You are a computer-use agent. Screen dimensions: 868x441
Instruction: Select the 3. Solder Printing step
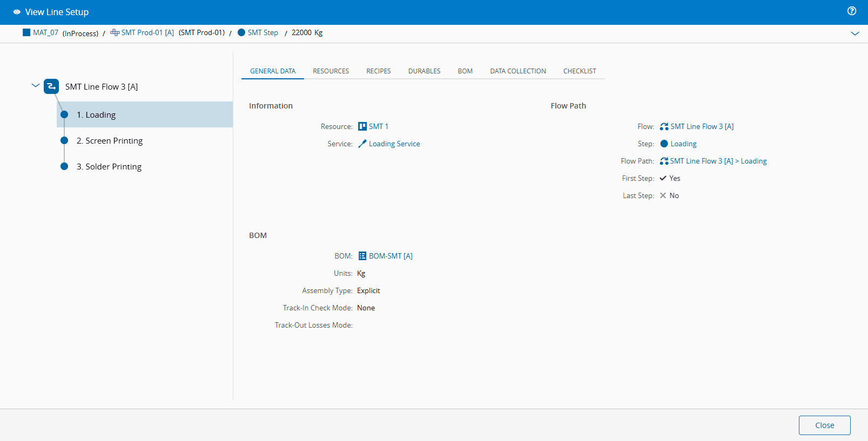point(113,167)
